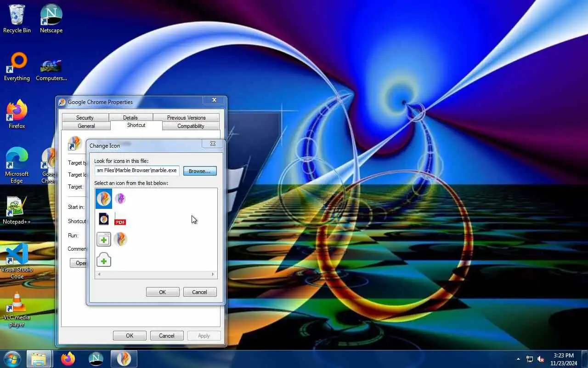Switch to the General tab

click(86, 126)
